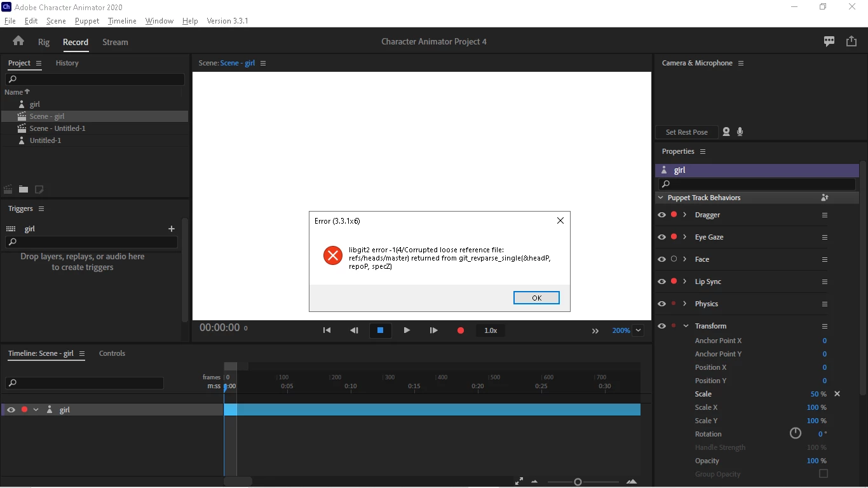The height and width of the screenshot is (488, 868).
Task: Expand the girl track in the timeline
Action: (36, 410)
